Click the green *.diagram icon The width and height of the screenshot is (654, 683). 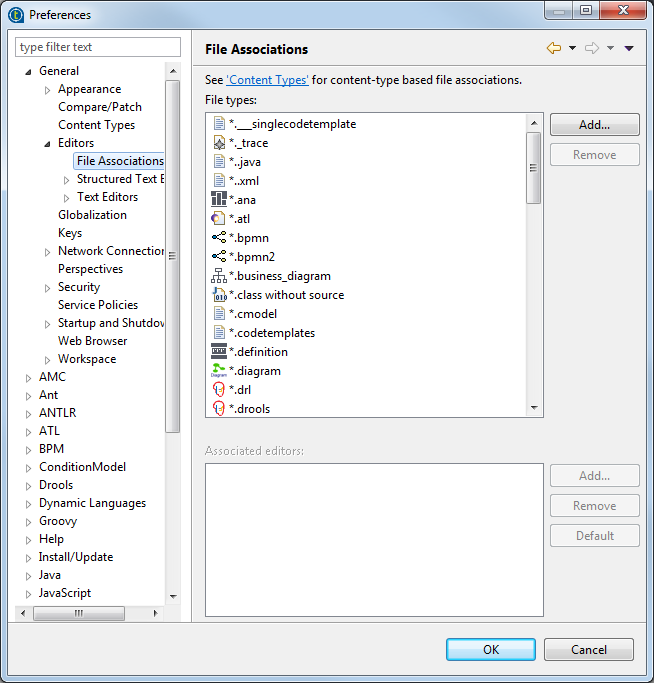coord(219,370)
